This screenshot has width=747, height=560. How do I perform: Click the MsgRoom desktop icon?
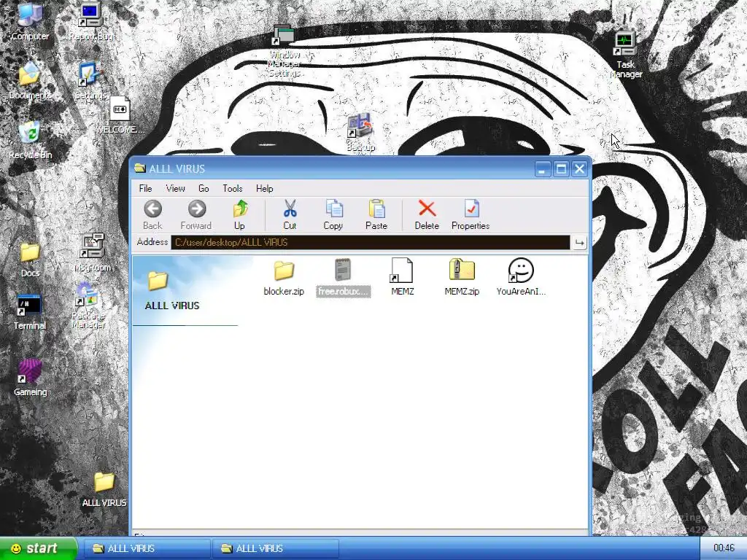tap(91, 246)
